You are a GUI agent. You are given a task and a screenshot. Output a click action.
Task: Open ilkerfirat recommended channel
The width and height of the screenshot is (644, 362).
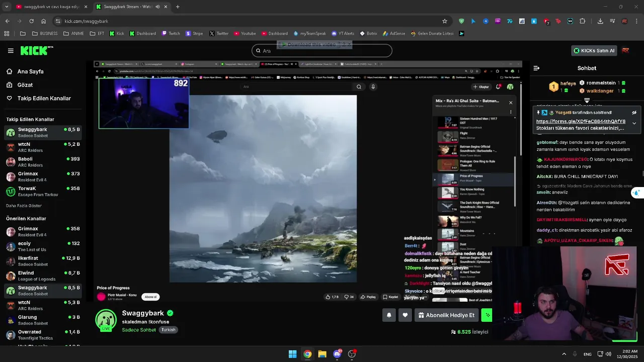[x=43, y=261]
